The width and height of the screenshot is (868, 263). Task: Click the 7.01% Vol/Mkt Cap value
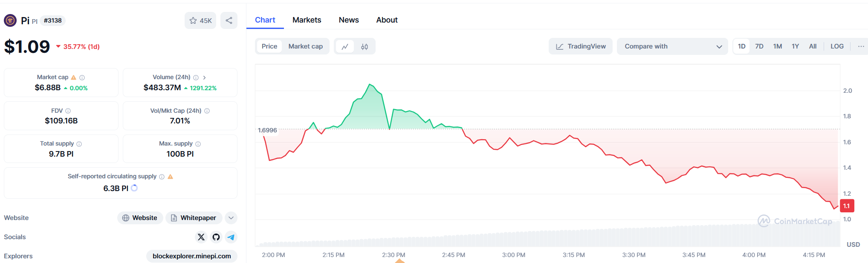click(x=180, y=121)
